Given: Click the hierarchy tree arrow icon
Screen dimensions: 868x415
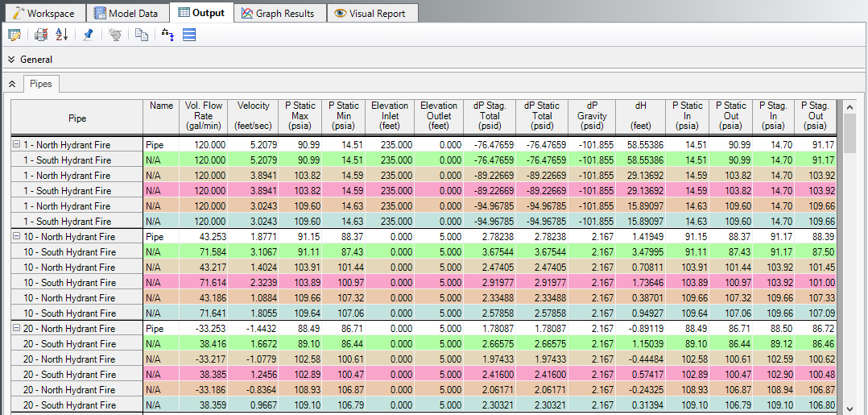Looking at the screenshot, I should [x=167, y=35].
